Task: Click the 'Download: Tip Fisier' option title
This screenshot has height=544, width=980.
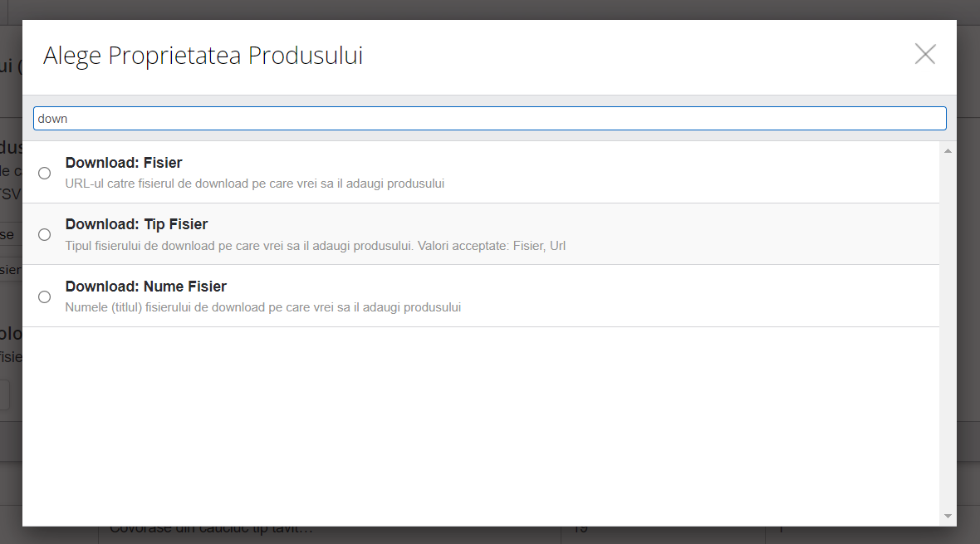Action: click(136, 224)
